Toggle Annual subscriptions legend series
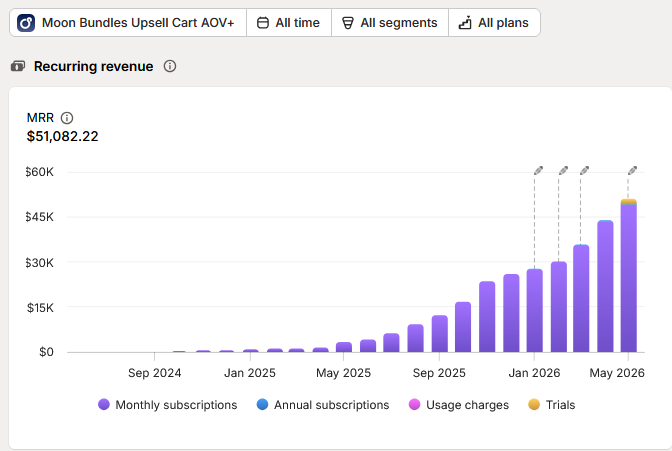 click(323, 405)
